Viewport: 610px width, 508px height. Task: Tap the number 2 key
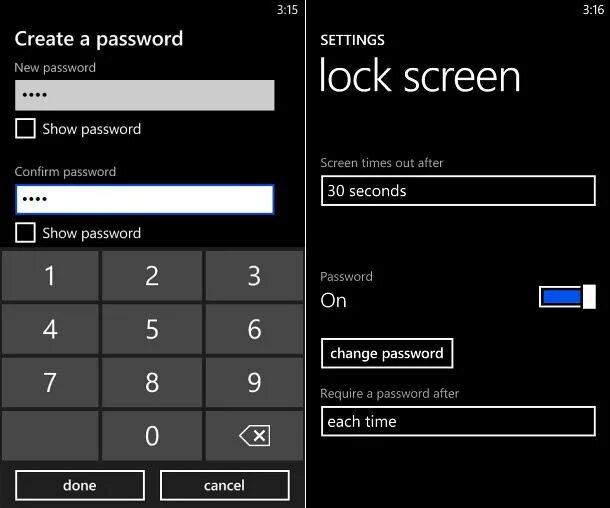point(152,276)
